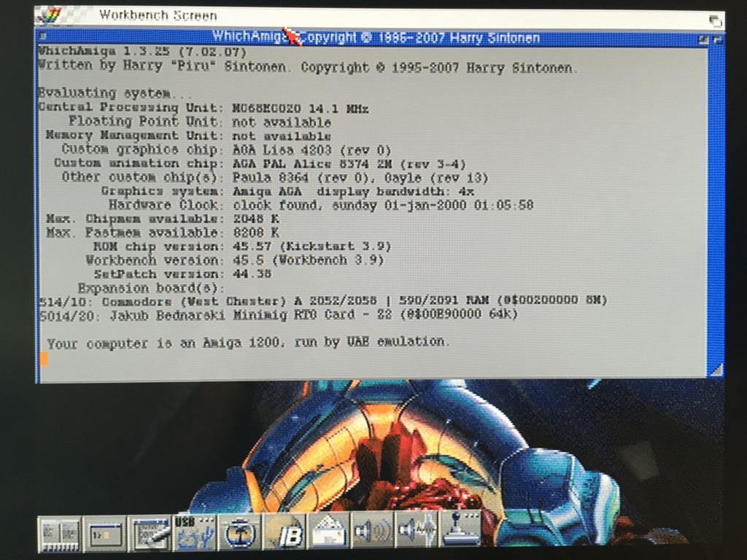This screenshot has height=560, width=747.
Task: Click 'Your computer is an Amiga 1200' line
Action: click(248, 343)
